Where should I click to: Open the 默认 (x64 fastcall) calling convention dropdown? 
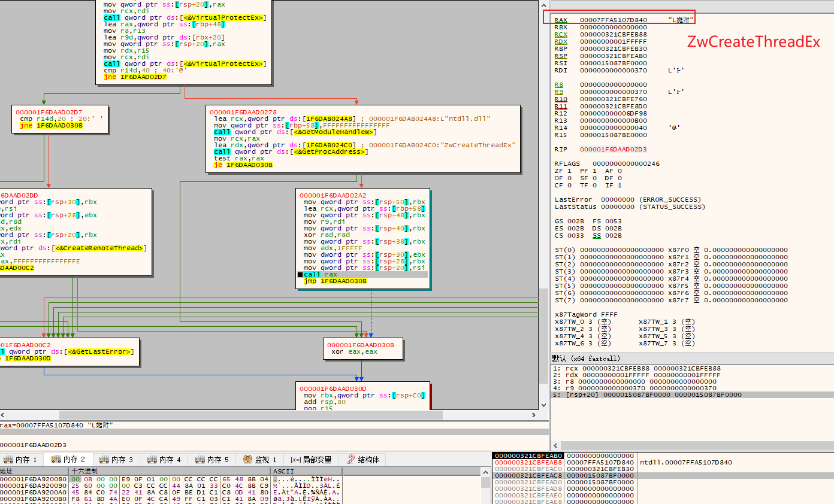pos(692,359)
